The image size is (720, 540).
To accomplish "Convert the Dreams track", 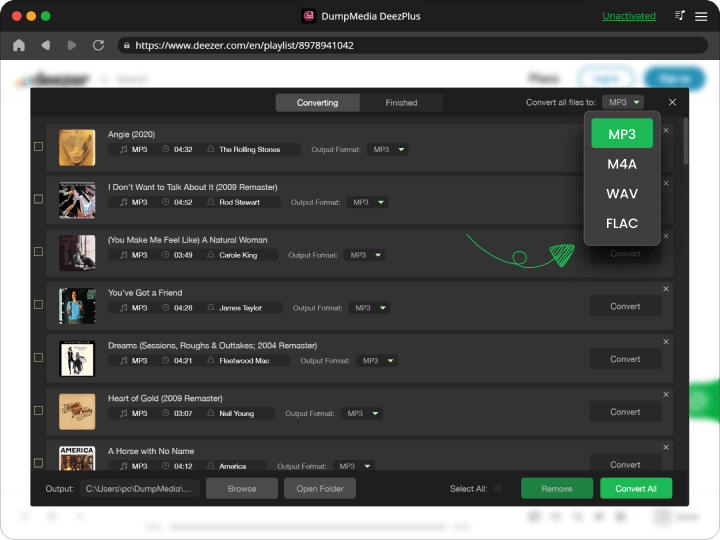I will 625,359.
